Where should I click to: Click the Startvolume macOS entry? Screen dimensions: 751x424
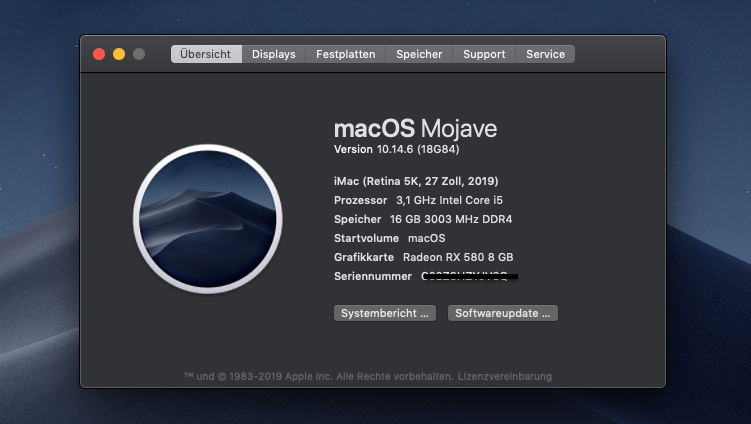coord(390,238)
